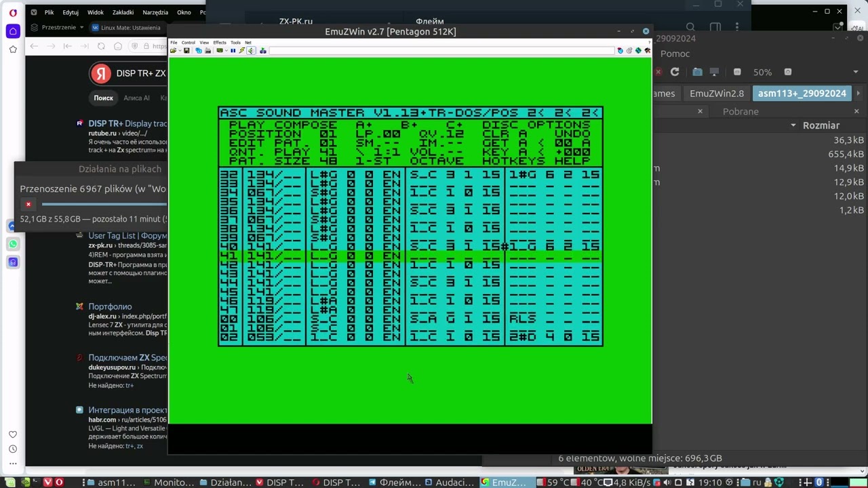Open the Control menu in EmuZWin

188,43
